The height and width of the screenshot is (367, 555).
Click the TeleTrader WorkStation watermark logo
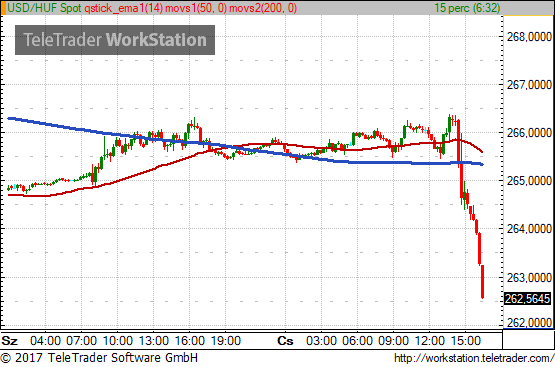(115, 40)
